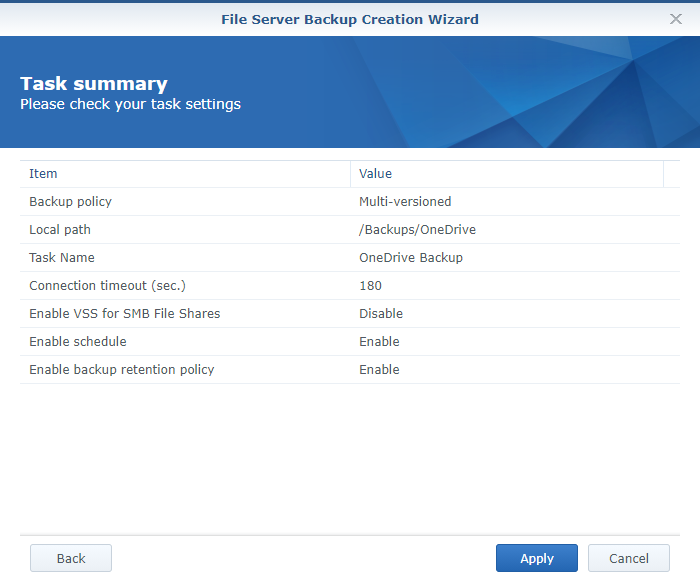
Task: Cancel the backup creation wizard
Action: click(629, 558)
